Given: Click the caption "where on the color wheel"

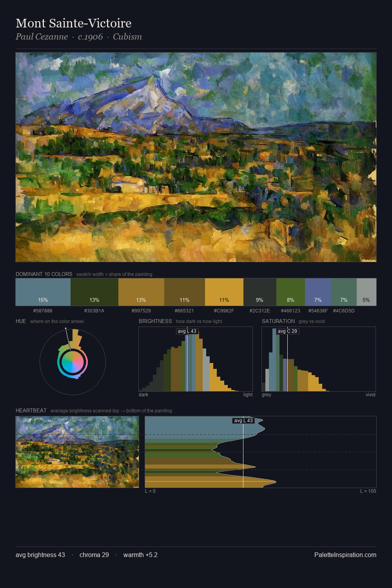Looking at the screenshot, I should coord(57,321).
